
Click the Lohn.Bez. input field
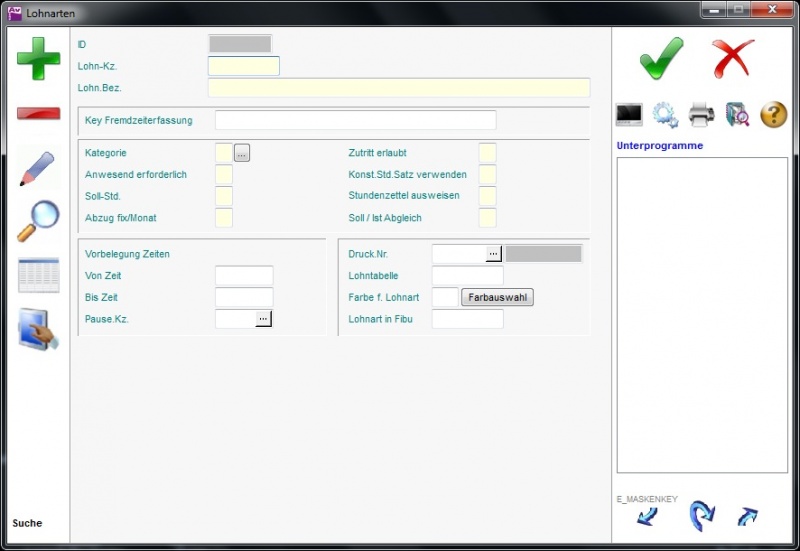tap(398, 88)
